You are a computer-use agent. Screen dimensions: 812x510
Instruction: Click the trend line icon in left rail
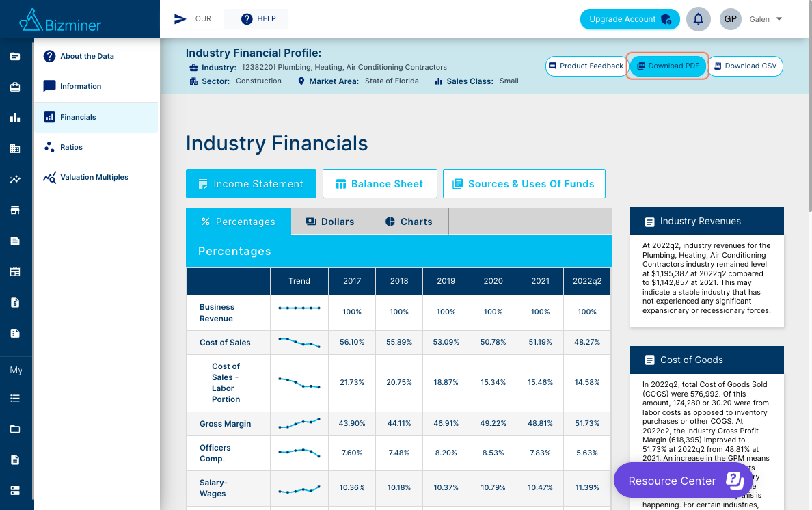pyautogui.click(x=15, y=180)
